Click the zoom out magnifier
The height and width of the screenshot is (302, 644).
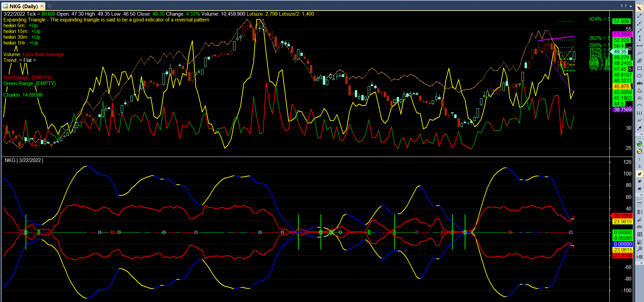tap(640, 152)
